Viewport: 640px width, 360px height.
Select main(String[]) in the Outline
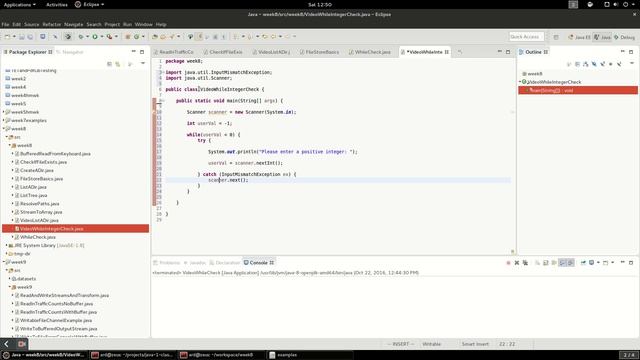578,90
